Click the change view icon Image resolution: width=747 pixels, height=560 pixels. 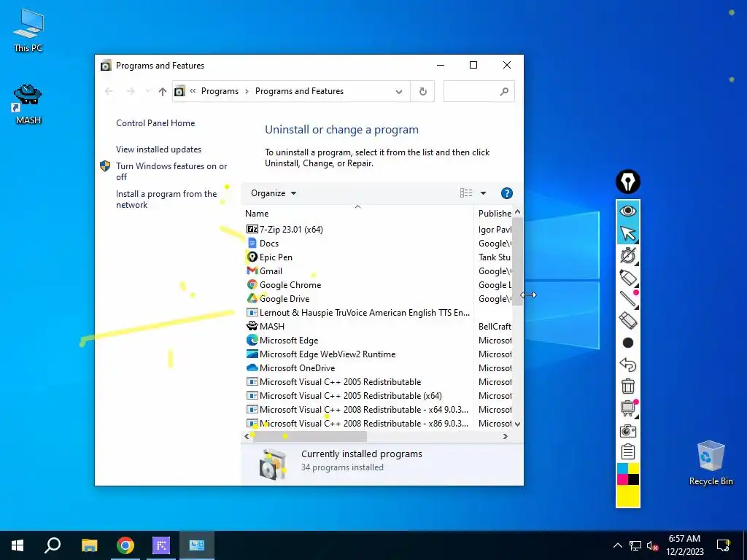466,192
